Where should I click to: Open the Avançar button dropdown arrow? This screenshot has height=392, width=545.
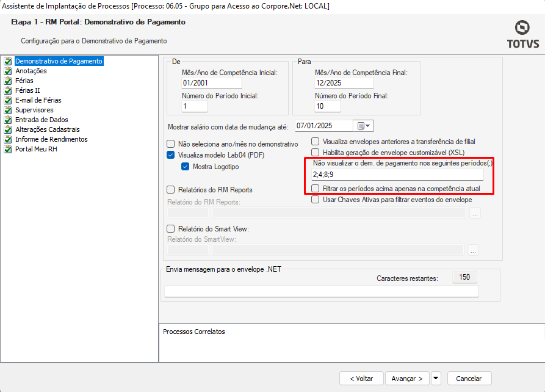pos(436,378)
